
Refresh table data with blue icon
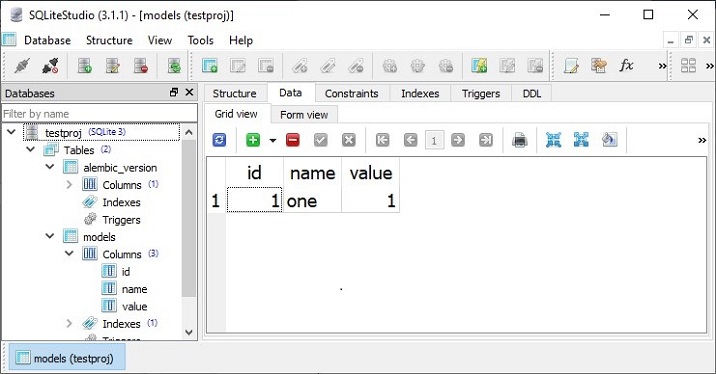pyautogui.click(x=219, y=140)
